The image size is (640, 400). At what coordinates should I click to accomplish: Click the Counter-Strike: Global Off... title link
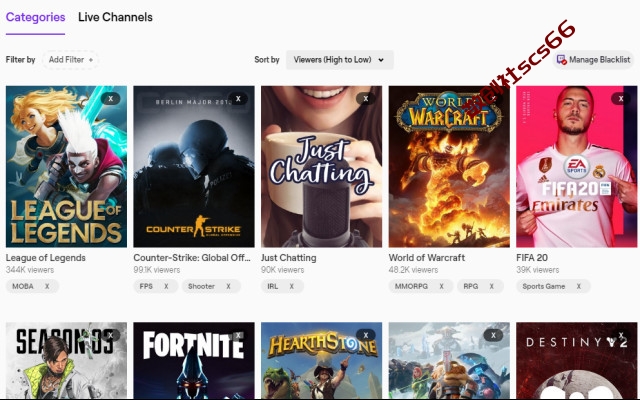[x=192, y=258]
